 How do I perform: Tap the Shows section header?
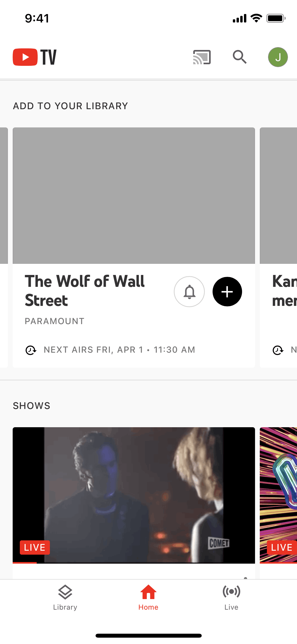(32, 406)
